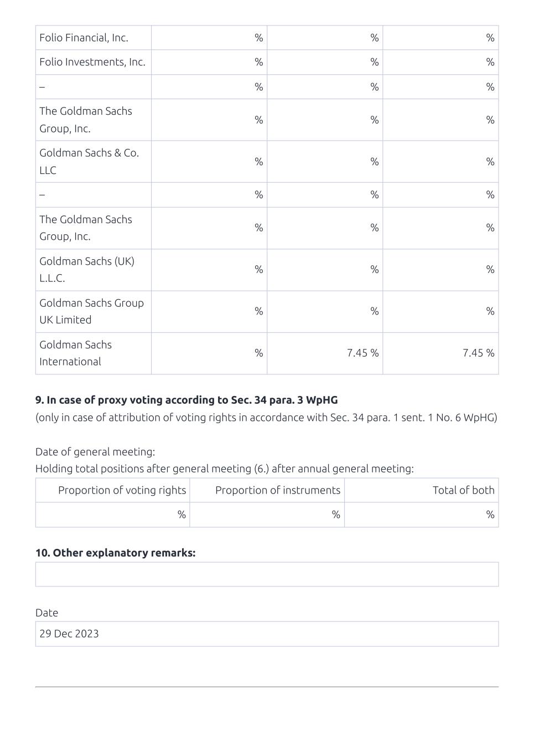Click the "Holding total positions after general meeting" line
Image resolution: width=534 pixels, height=756 pixels.
(x=224, y=469)
